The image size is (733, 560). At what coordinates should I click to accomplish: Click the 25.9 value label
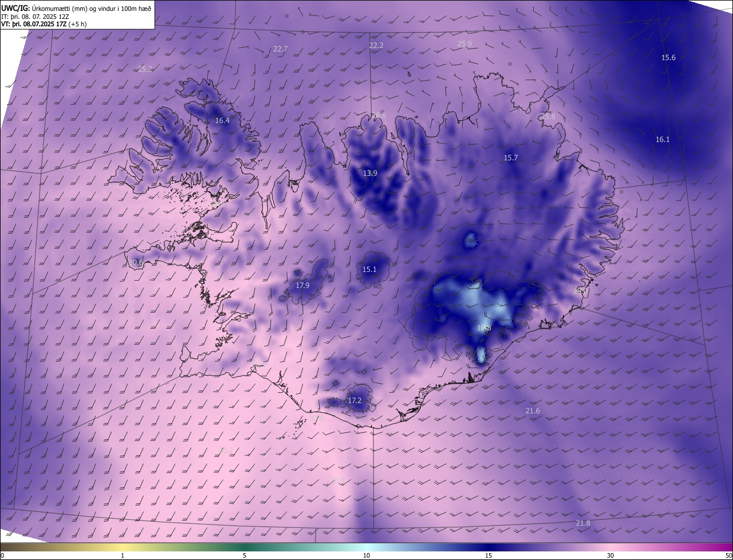tap(464, 44)
